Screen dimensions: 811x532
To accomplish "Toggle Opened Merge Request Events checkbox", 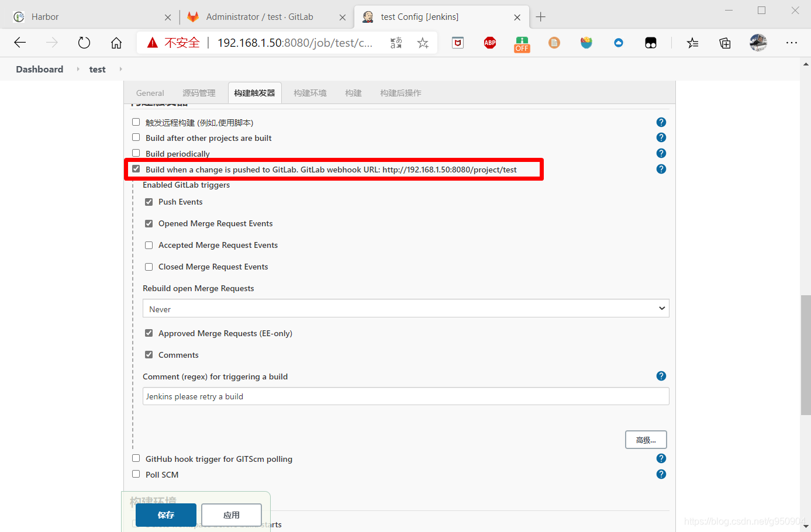I will pyautogui.click(x=149, y=223).
